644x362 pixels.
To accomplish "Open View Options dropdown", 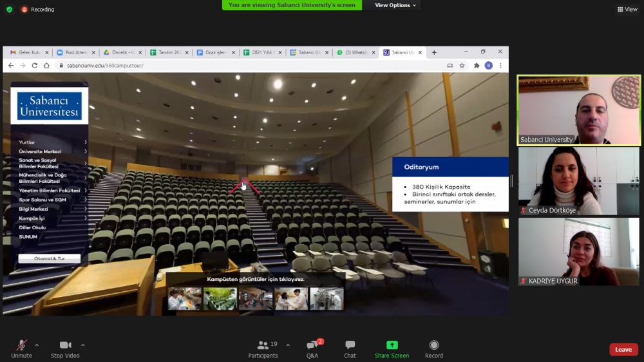I will [395, 5].
